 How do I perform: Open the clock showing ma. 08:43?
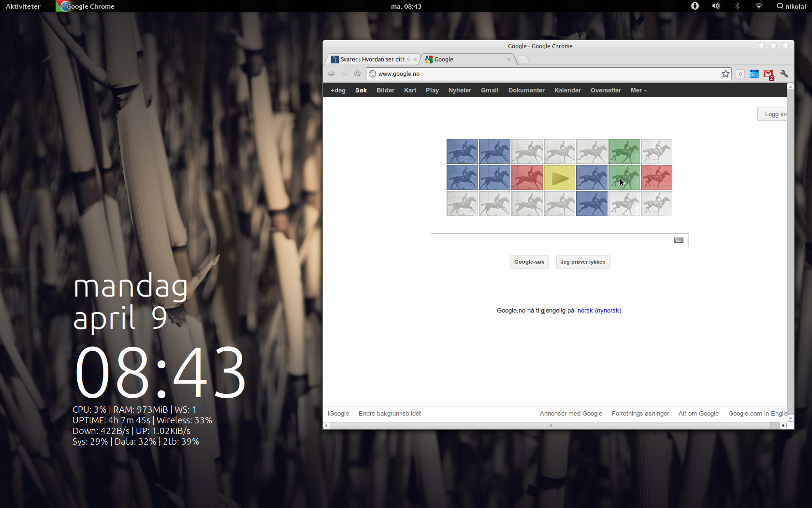tap(406, 6)
